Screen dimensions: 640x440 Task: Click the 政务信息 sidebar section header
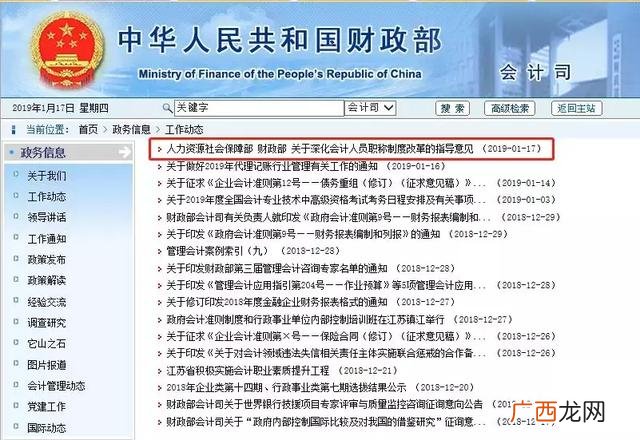click(x=68, y=152)
